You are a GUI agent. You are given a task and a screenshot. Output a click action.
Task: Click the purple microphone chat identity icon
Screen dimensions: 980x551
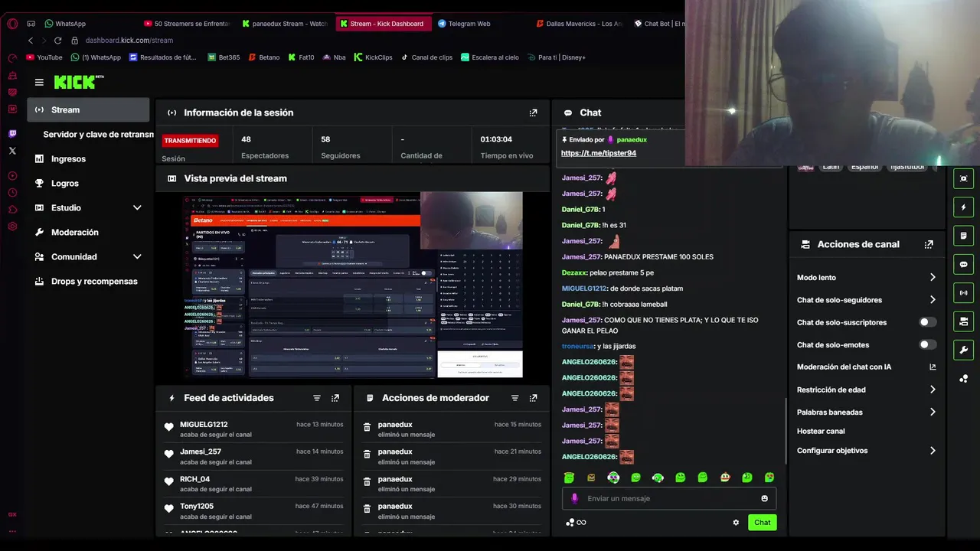point(575,498)
